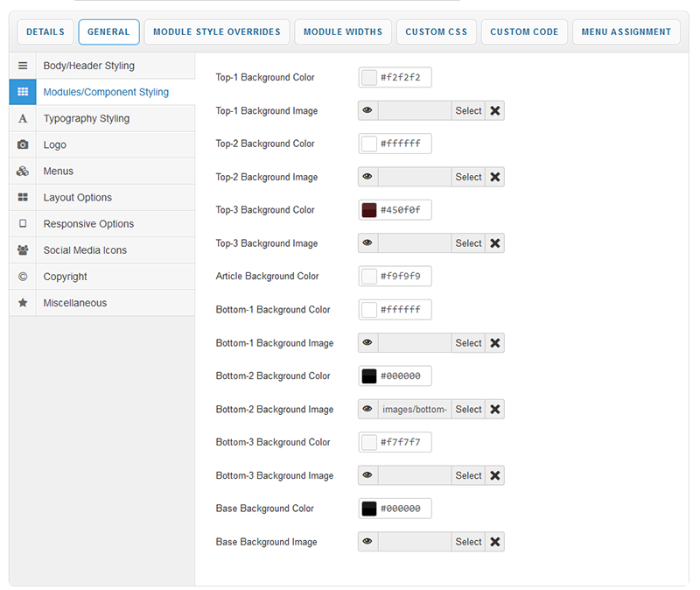Click the Body/Header Styling hamburger icon
Viewport: 700px width, 590px height.
pos(23,66)
